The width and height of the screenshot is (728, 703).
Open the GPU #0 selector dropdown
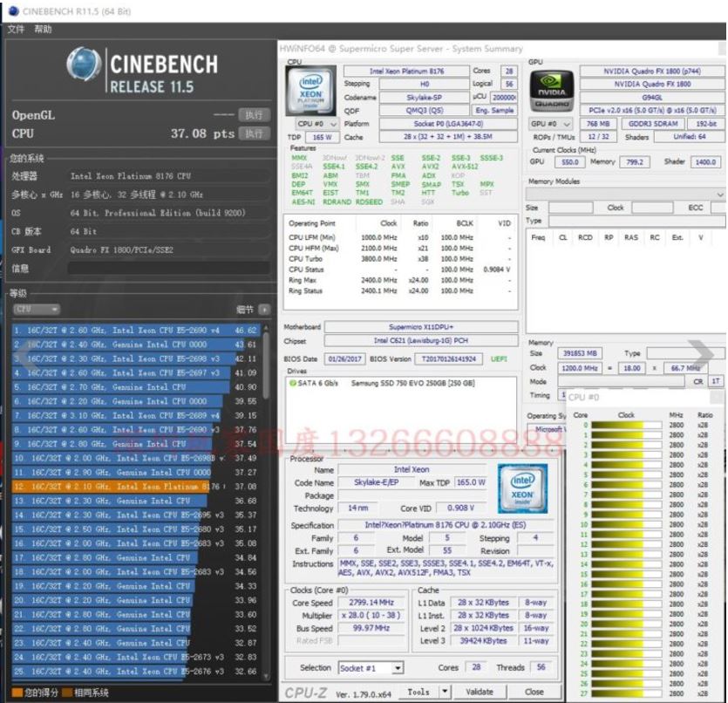551,124
